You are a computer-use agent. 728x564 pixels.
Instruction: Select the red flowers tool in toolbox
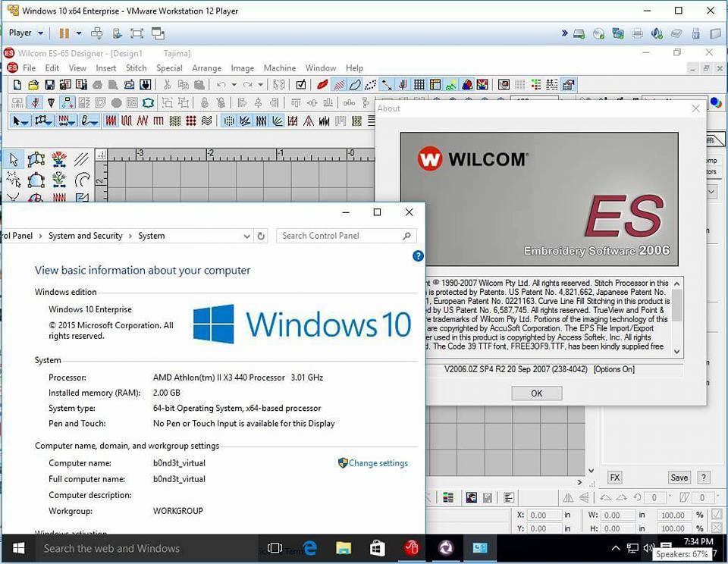59,159
